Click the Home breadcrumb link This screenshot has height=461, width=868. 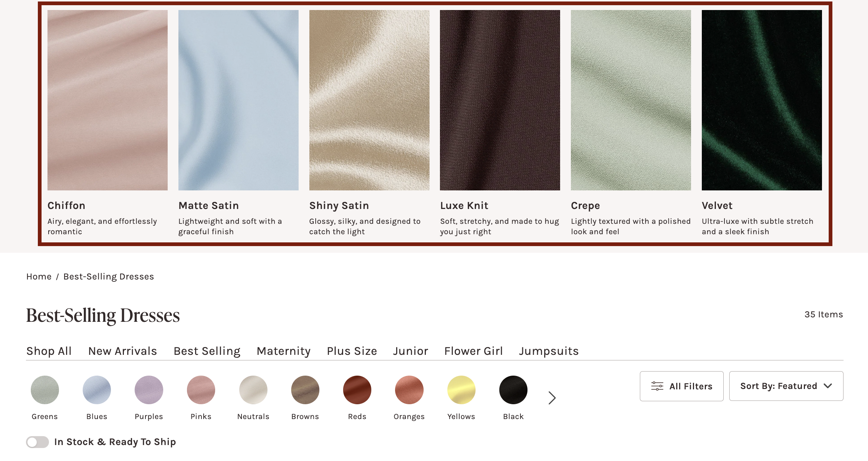pos(39,277)
